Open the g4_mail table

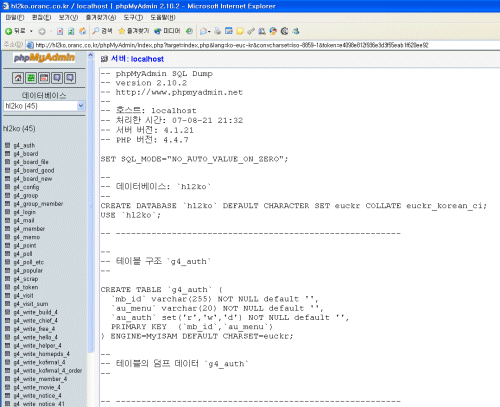[24, 220]
